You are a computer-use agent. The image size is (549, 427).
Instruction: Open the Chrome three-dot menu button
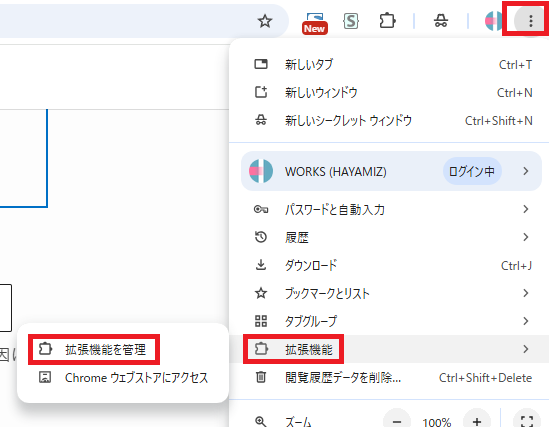tap(530, 21)
